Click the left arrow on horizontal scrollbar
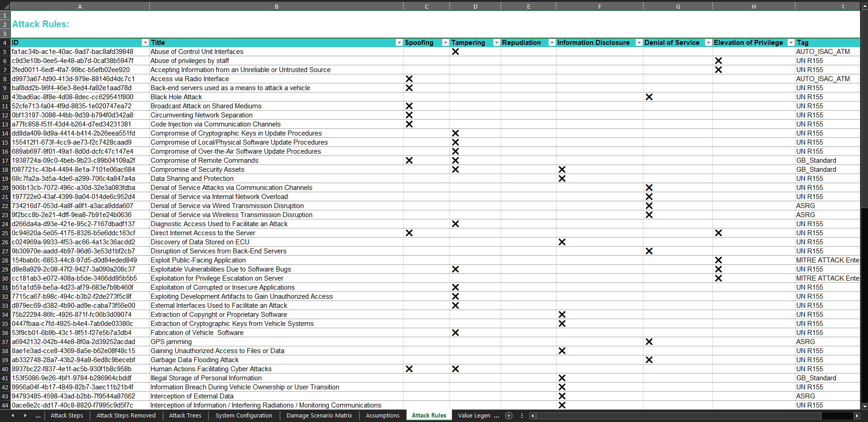Viewport: 868px width, 422px height. point(532,416)
